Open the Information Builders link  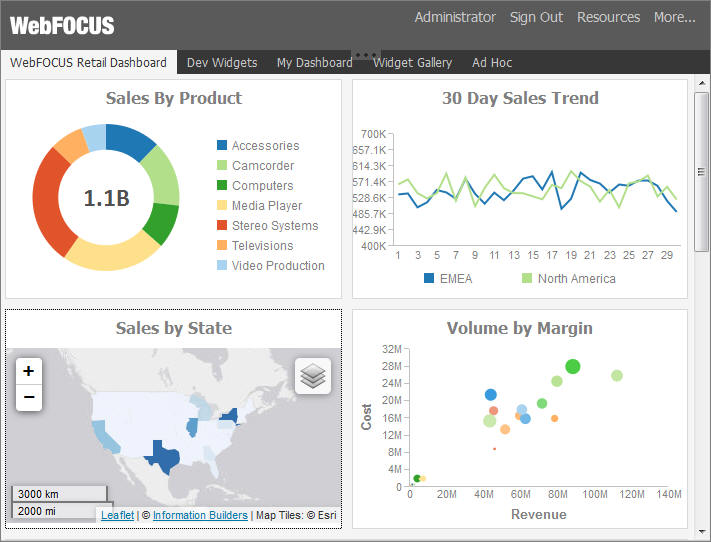coord(200,515)
